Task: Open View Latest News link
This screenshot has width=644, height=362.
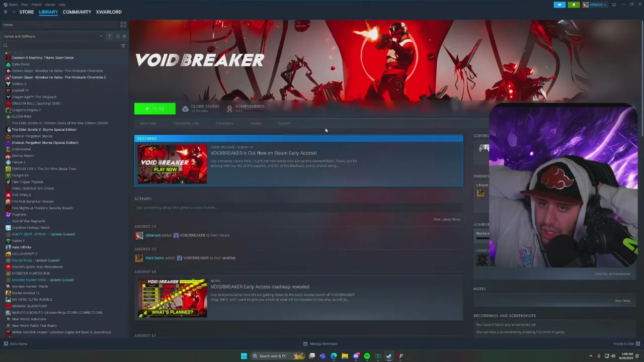Action: [446, 219]
